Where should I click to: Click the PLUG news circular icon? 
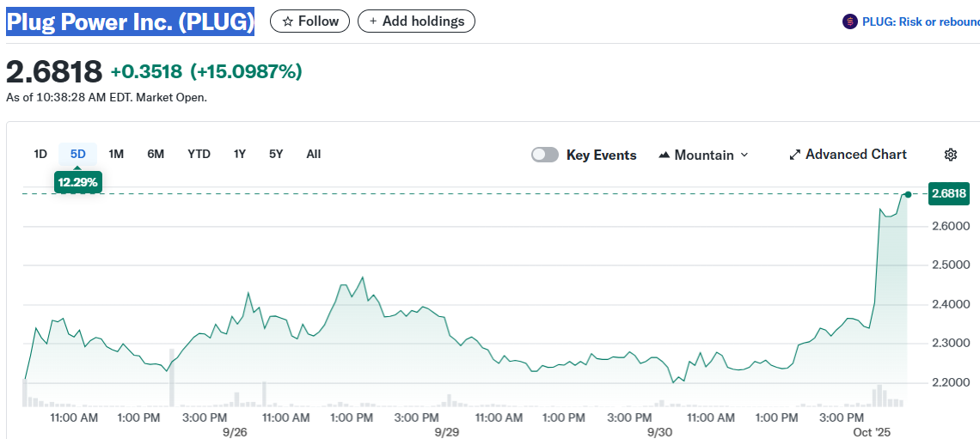(x=849, y=21)
